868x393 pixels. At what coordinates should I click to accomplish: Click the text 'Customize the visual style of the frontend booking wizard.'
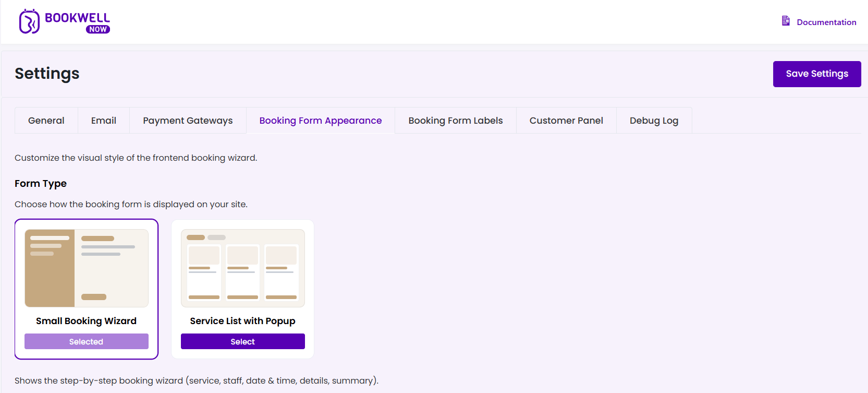(x=136, y=158)
